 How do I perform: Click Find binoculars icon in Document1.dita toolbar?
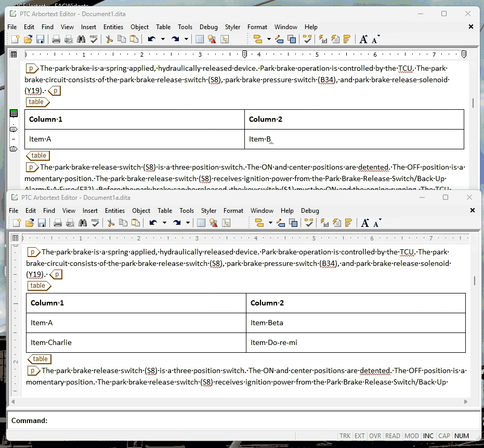81,39
